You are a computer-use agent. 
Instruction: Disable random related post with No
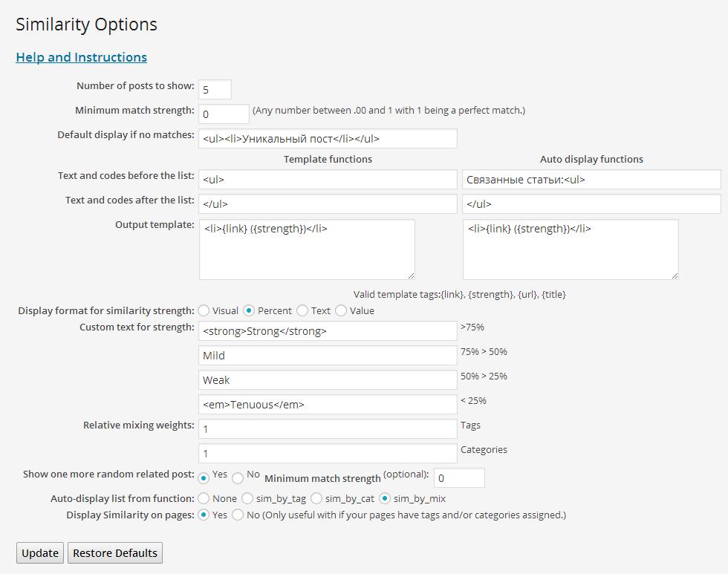(x=238, y=478)
